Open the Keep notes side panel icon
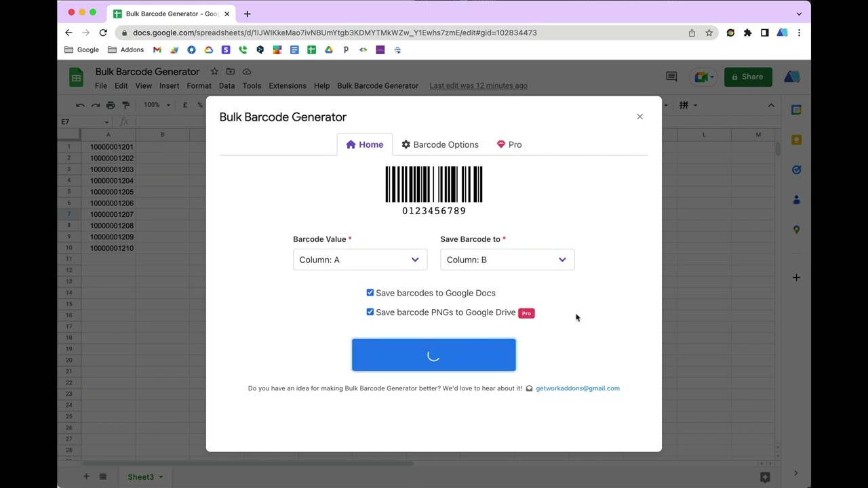 pyautogui.click(x=796, y=140)
